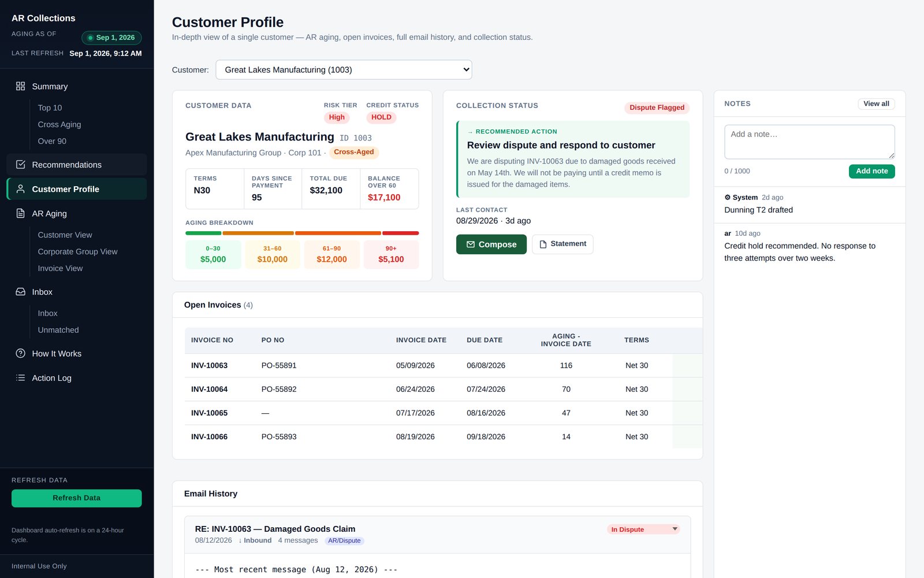Click invoice INV-10063 in the table
924x578 pixels.
pos(209,365)
